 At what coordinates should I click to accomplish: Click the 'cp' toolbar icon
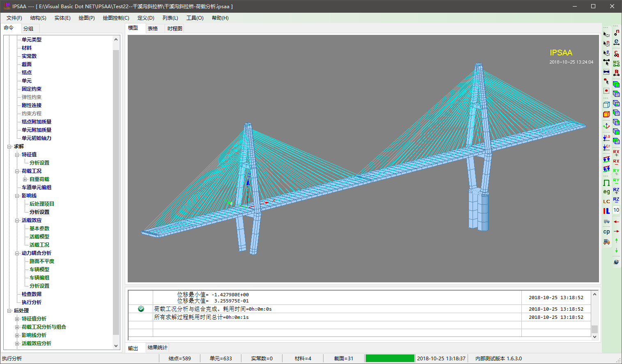click(x=606, y=232)
